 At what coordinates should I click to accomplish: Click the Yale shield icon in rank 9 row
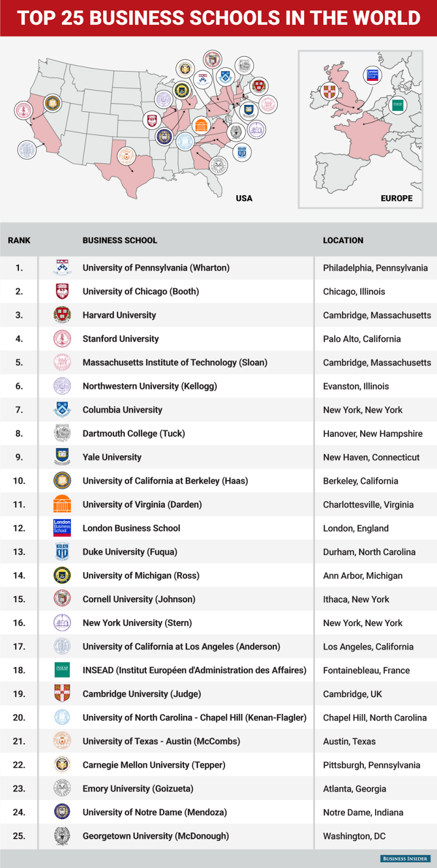[x=62, y=457]
